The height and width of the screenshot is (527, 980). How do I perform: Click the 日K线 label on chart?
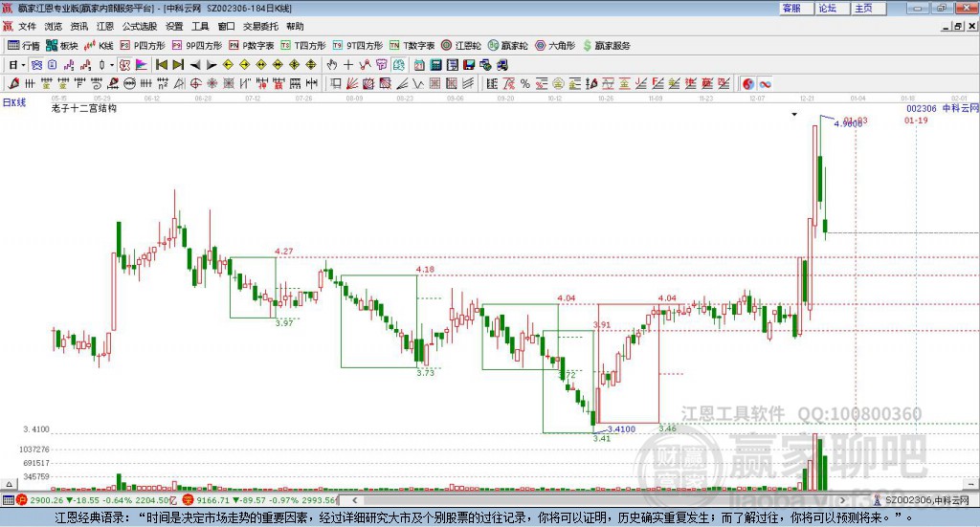tap(14, 103)
